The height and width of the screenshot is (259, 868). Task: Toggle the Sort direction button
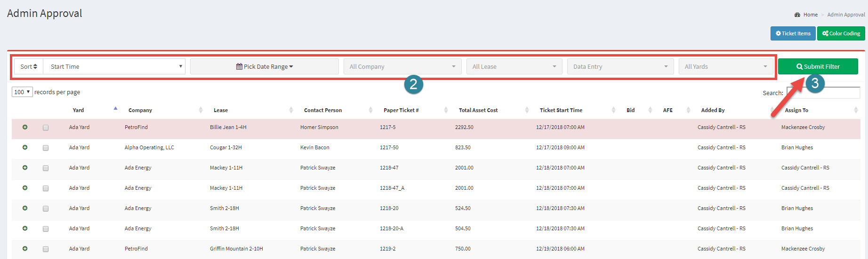pyautogui.click(x=29, y=66)
